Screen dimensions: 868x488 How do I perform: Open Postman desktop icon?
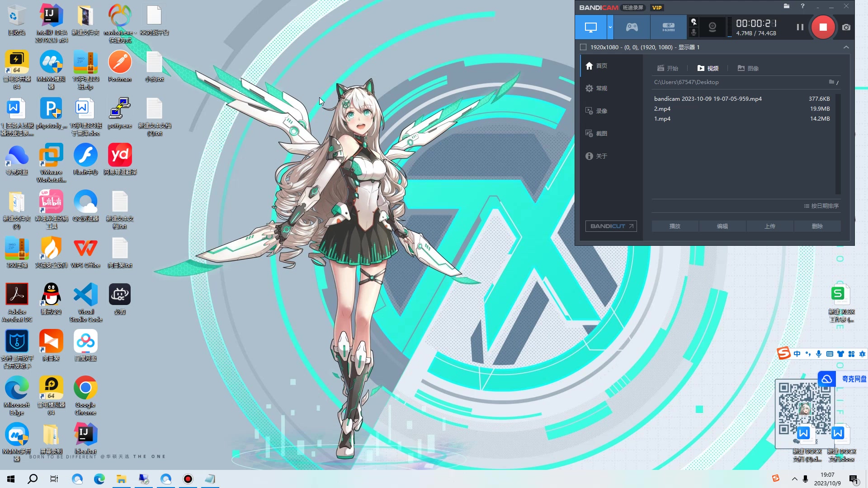[120, 66]
